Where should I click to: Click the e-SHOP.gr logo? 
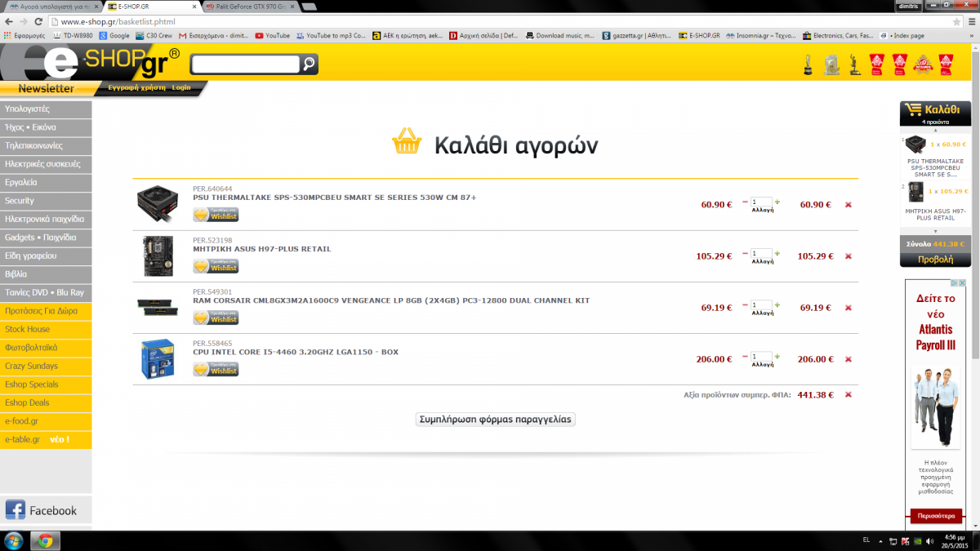pos(90,63)
